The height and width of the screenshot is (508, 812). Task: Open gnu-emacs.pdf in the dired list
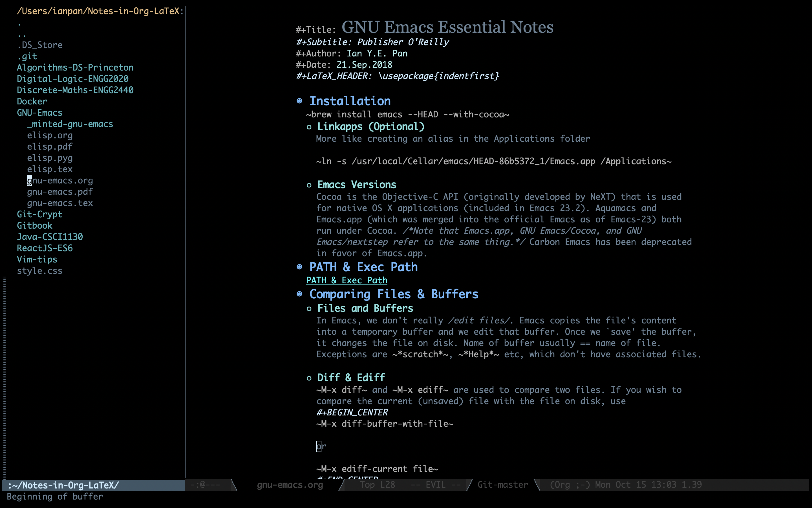(60, 192)
